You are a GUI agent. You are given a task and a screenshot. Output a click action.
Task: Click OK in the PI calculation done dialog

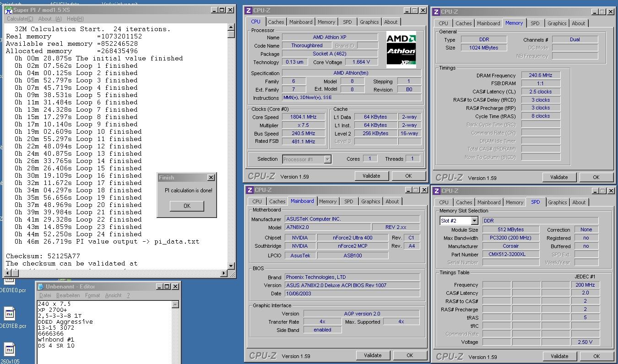(187, 206)
